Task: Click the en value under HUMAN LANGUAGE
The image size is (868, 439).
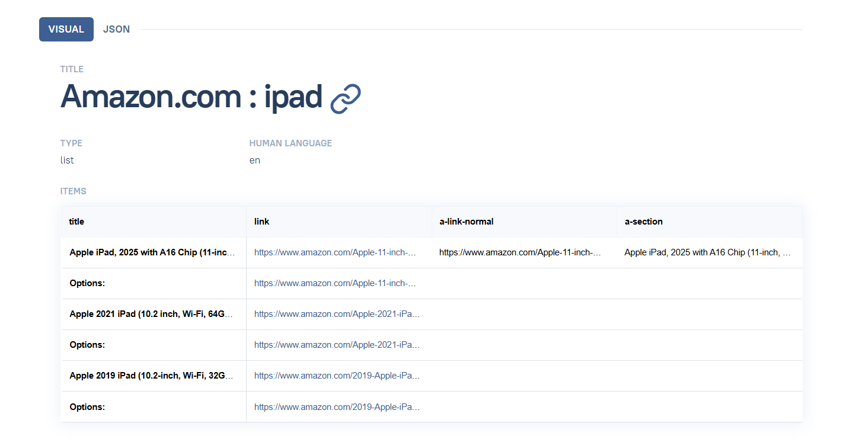Action: [254, 160]
